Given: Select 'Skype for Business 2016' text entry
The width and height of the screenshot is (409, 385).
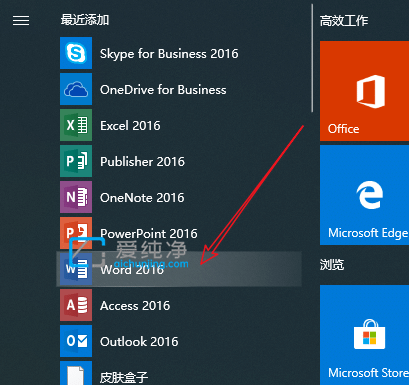Looking at the screenshot, I should tap(169, 54).
